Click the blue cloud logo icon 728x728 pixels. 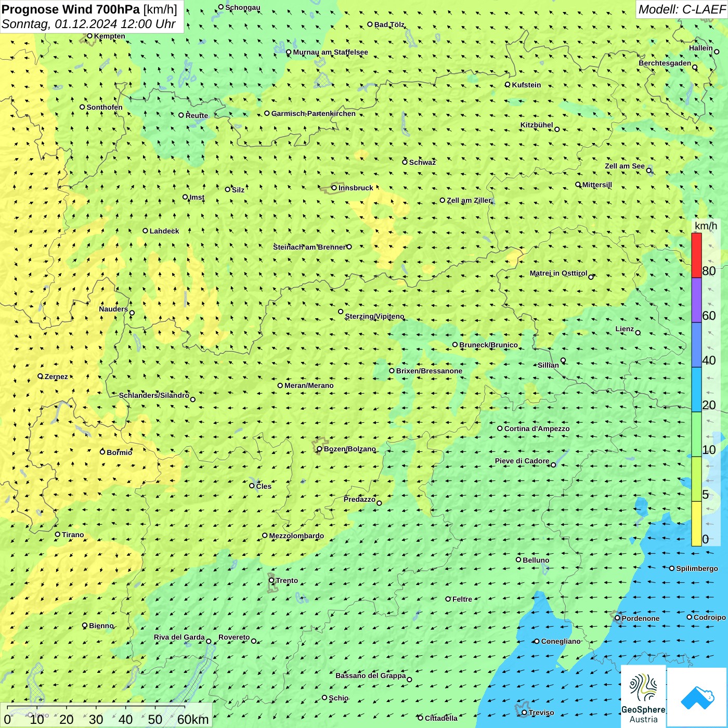pyautogui.click(x=697, y=698)
